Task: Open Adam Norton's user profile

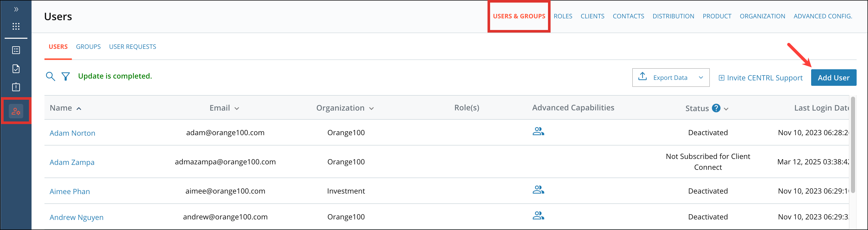Action: click(x=72, y=133)
